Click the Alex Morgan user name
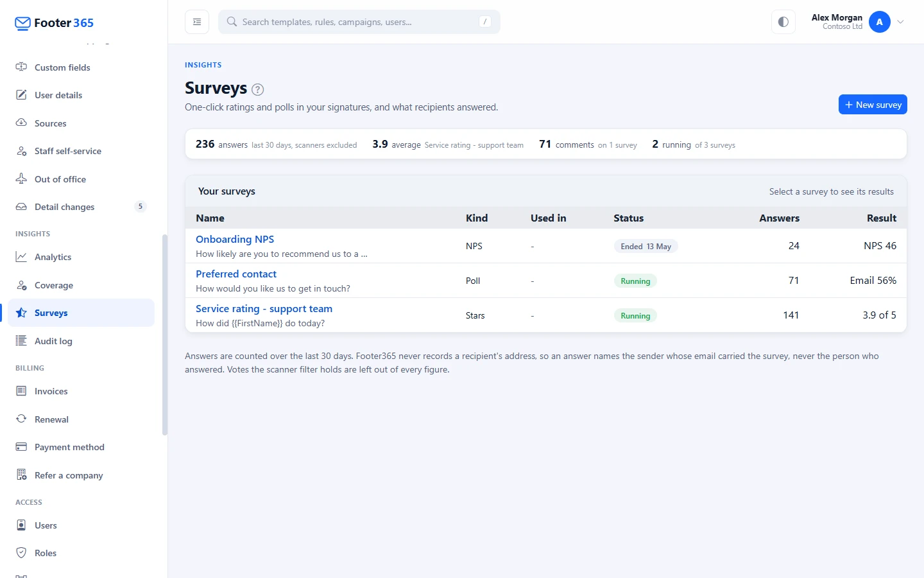The height and width of the screenshot is (578, 924). 837,17
